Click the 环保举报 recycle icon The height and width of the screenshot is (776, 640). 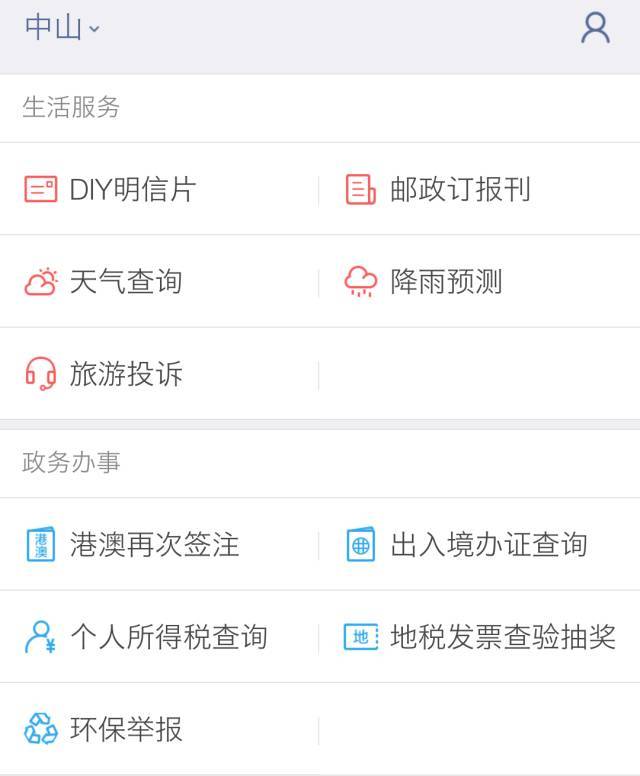tap(41, 728)
